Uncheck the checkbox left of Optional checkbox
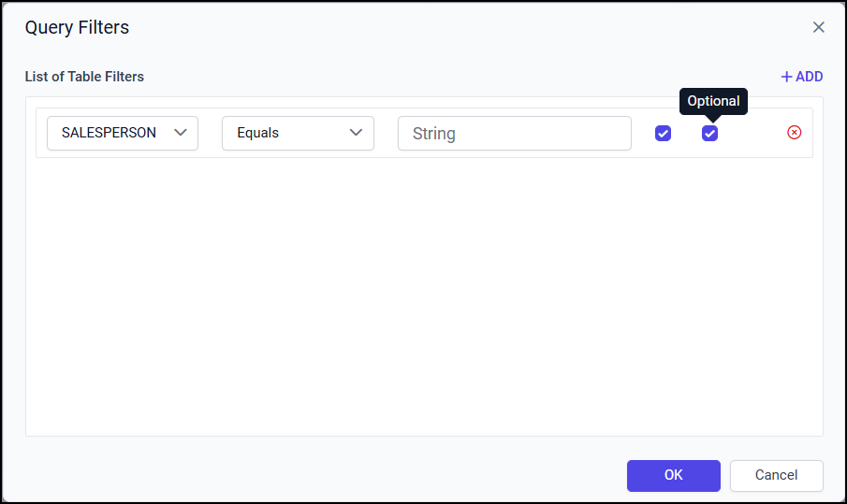The width and height of the screenshot is (847, 504). 663,134
